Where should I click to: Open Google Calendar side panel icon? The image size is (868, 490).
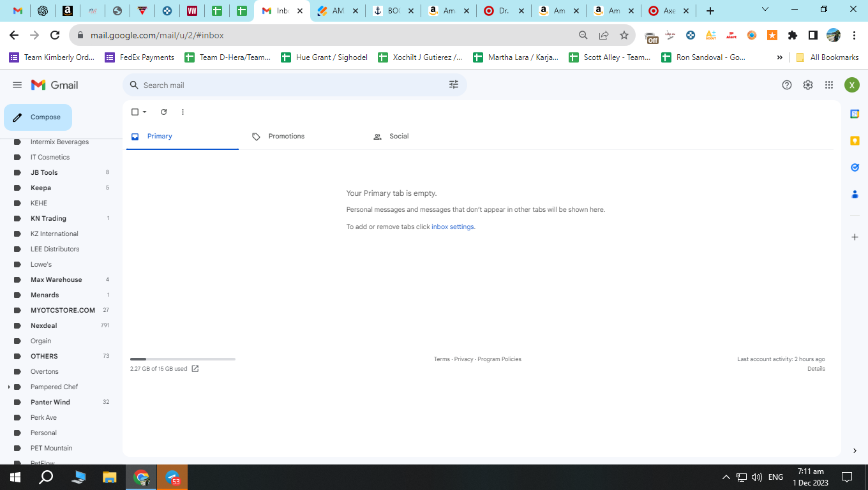(x=855, y=114)
